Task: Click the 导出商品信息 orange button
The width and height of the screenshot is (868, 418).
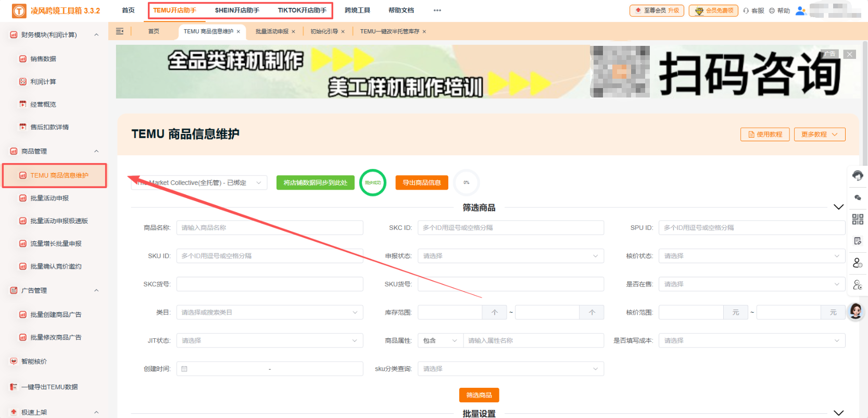Action: pos(422,182)
